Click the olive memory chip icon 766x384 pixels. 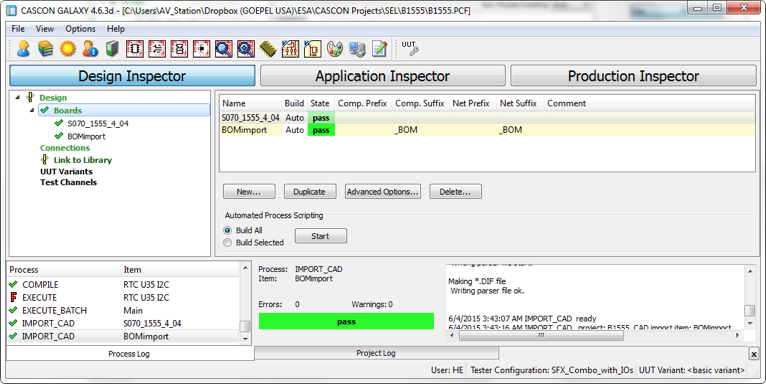(268, 49)
